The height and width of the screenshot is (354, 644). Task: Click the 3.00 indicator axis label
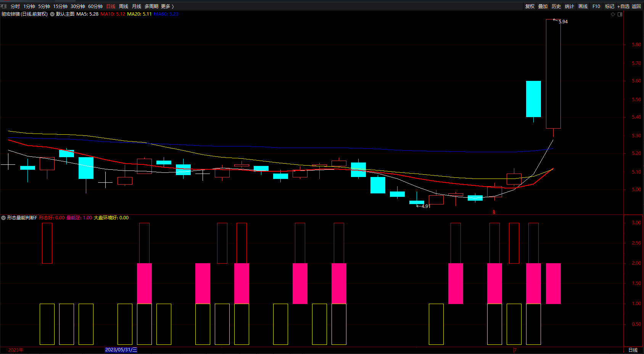636,223
